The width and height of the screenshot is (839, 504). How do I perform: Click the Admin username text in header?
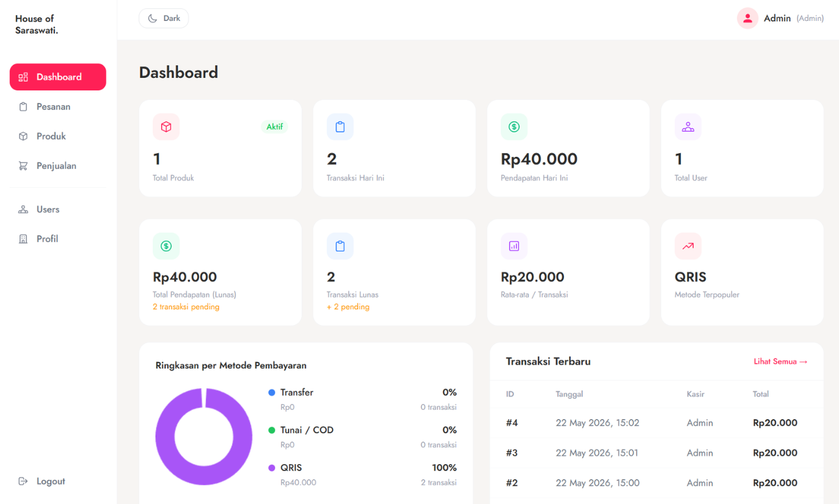(777, 18)
